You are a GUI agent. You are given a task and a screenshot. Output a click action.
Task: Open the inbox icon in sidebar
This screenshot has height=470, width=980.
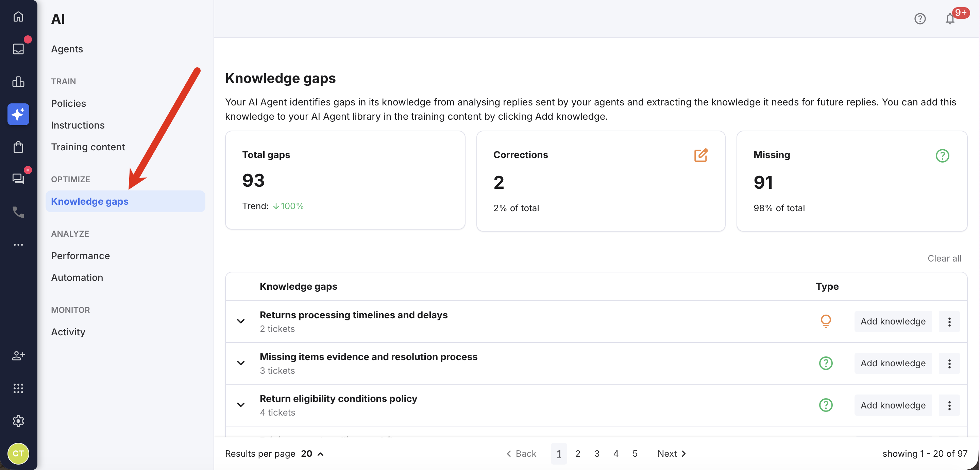click(x=18, y=49)
